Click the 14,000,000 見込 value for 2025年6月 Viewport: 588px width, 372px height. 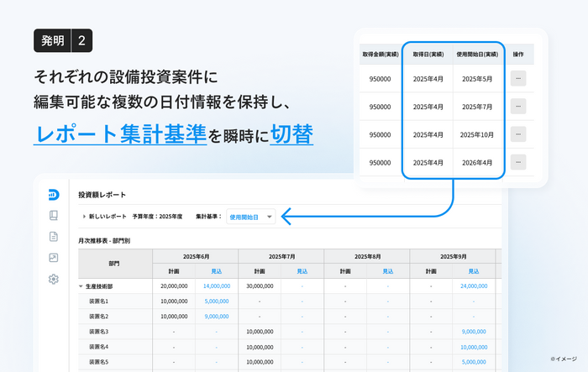pos(216,286)
